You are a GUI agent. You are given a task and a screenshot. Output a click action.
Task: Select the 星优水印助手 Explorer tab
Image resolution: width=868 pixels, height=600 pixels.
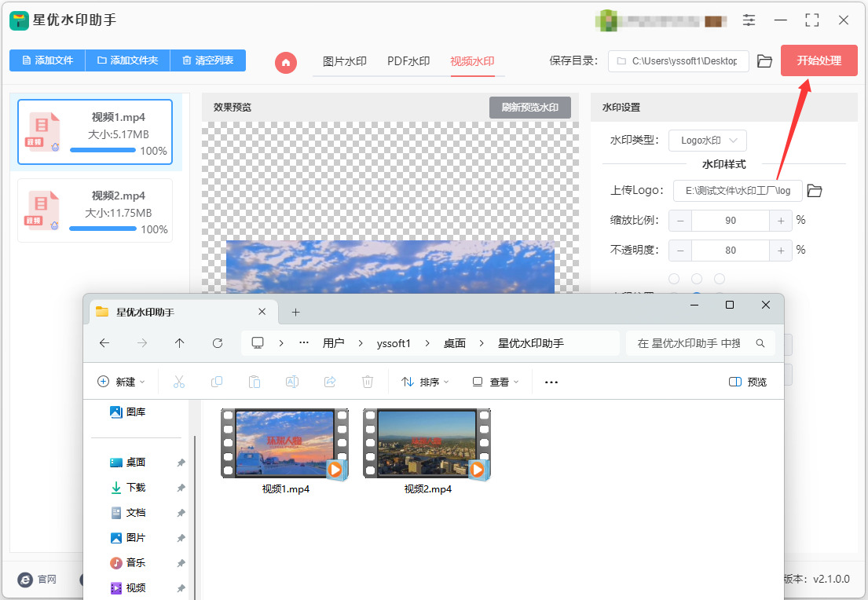click(183, 313)
